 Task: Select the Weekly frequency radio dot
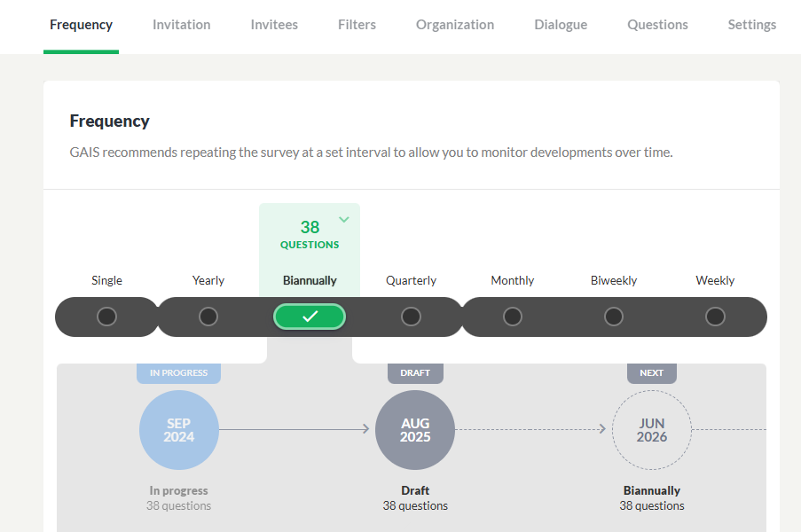tap(715, 317)
